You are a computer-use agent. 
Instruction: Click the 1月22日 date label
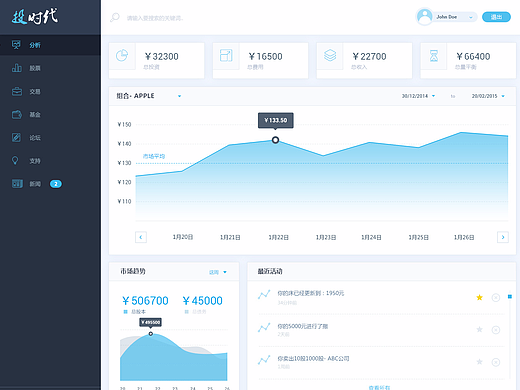point(278,237)
